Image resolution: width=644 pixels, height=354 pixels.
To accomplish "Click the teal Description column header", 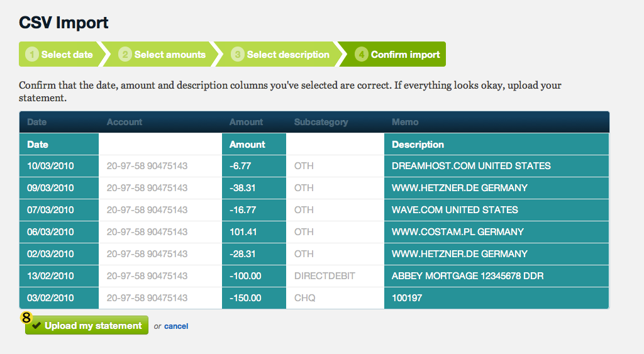I will pos(496,144).
